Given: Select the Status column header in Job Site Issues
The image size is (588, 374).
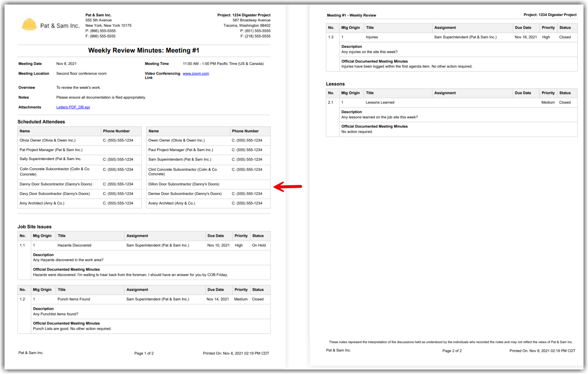Looking at the screenshot, I should click(x=258, y=236).
